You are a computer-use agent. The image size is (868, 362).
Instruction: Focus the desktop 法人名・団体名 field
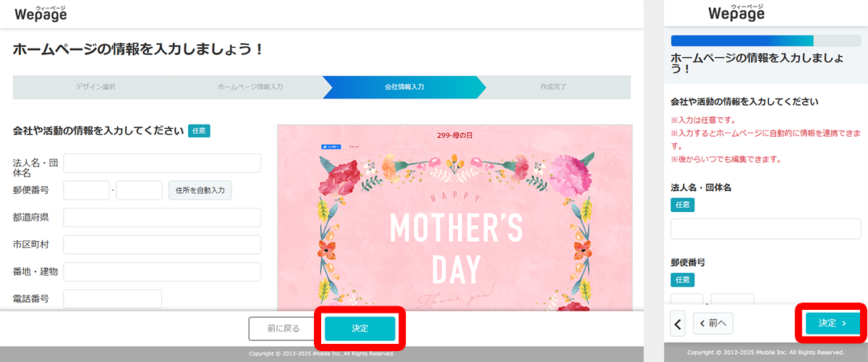pos(162,163)
